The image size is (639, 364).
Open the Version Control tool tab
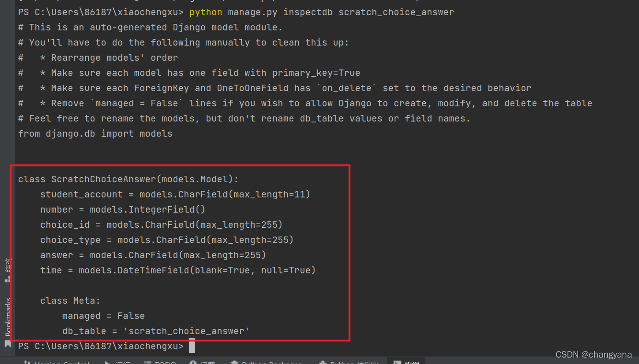pyautogui.click(x=57, y=362)
